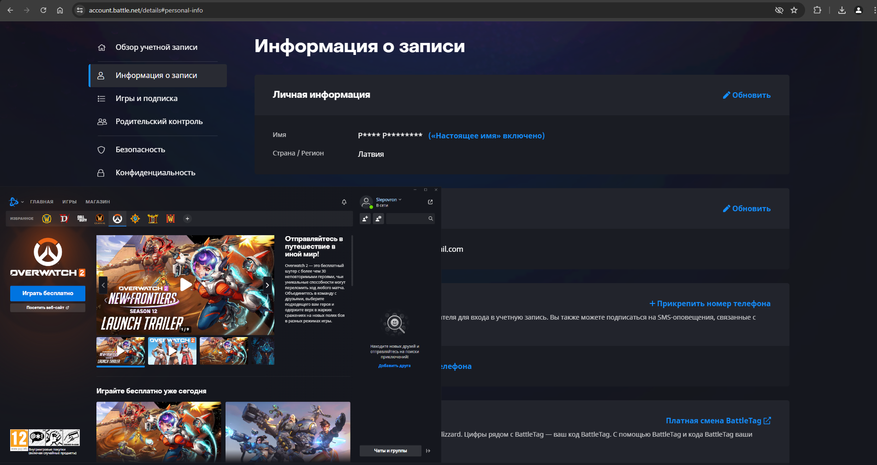This screenshot has width=877, height=465.
Task: Select Hearthstone icon in favorites
Action: [135, 219]
